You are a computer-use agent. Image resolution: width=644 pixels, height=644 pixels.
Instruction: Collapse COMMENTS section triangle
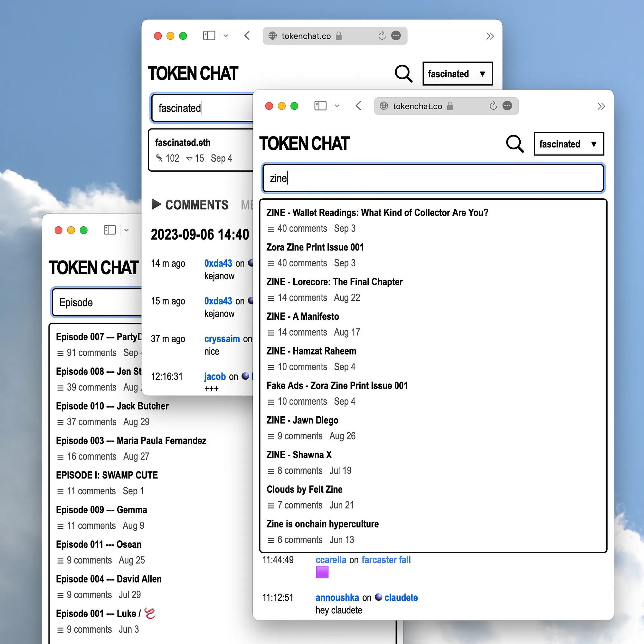coord(156,204)
